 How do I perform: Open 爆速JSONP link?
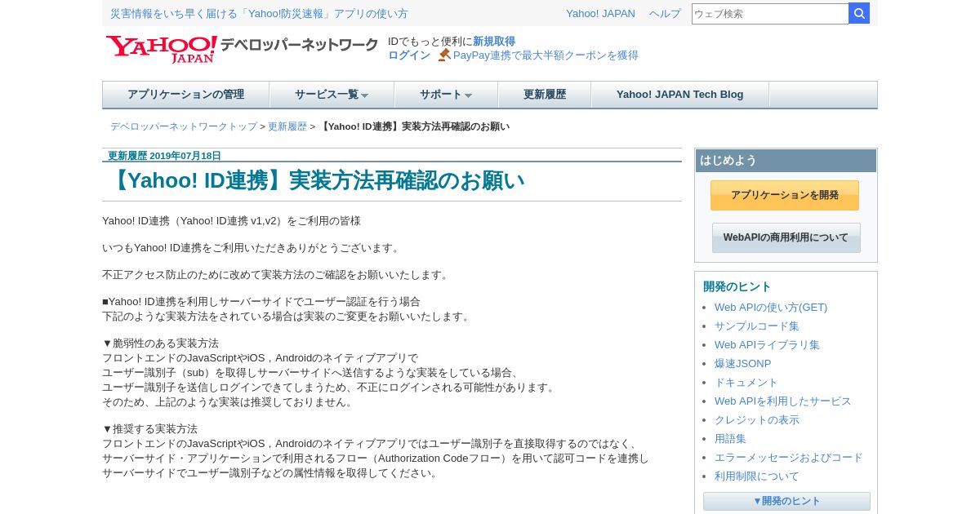coord(742,364)
